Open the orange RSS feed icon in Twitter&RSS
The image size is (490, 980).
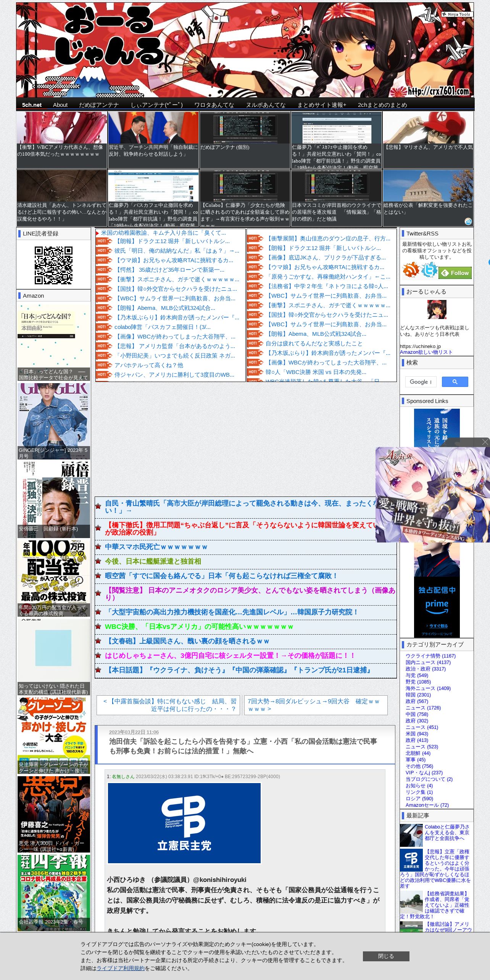point(411,270)
